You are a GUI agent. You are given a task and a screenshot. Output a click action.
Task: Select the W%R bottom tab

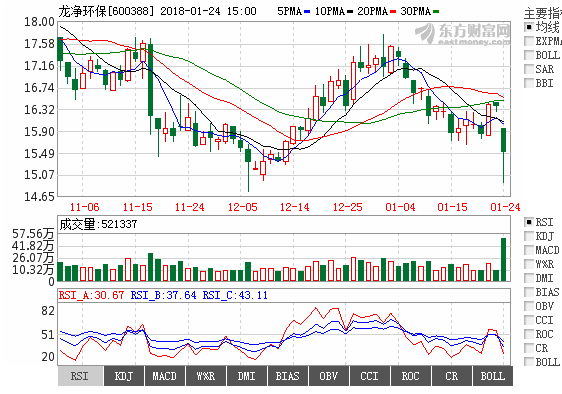[206, 376]
